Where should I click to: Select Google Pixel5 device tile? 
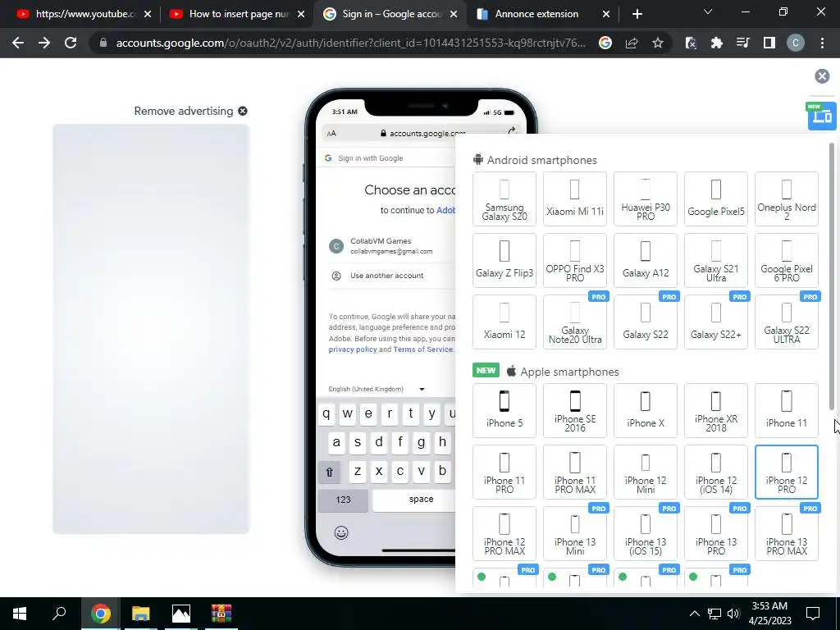pyautogui.click(x=715, y=199)
